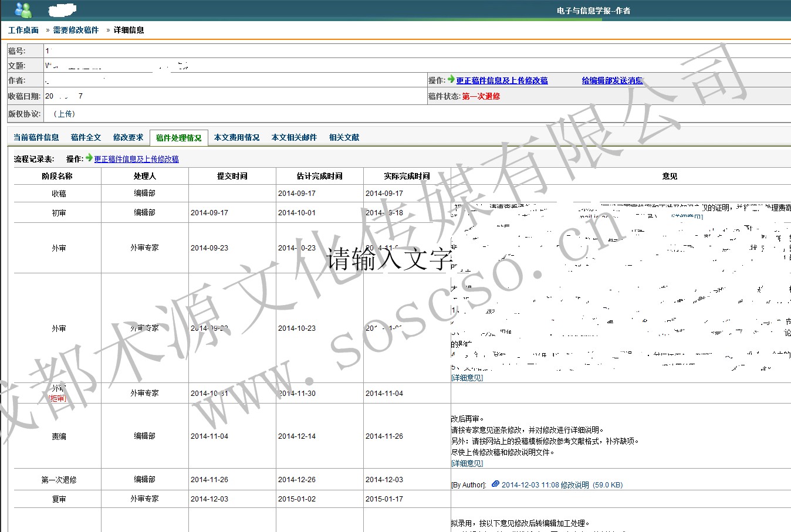Click the 意见 column header

tap(670, 176)
